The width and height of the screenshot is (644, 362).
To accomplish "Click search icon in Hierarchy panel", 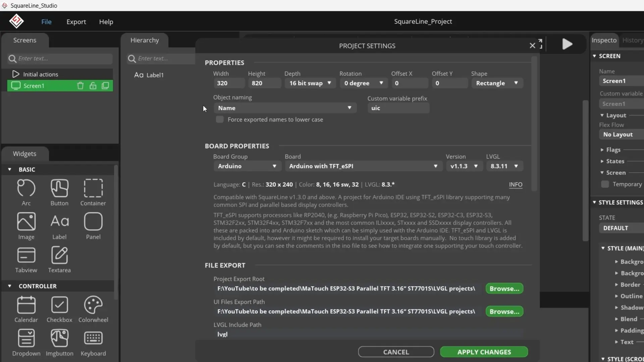I will coord(132,59).
